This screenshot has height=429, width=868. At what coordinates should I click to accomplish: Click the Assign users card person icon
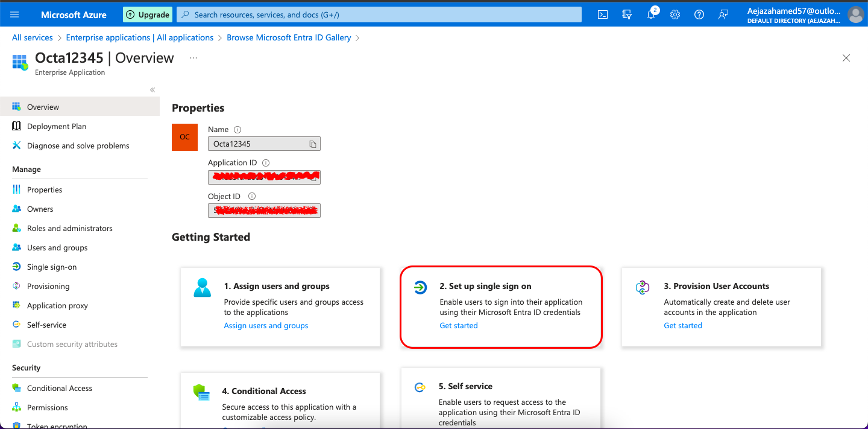point(203,287)
